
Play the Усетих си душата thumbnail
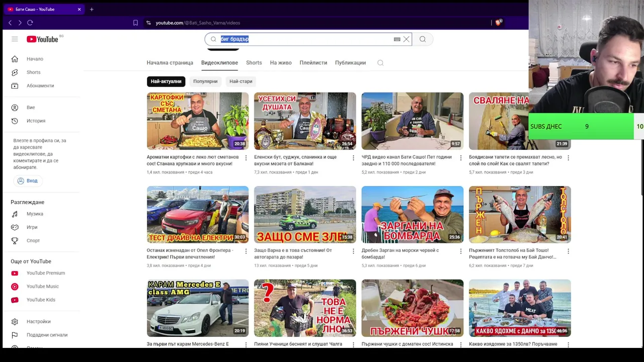305,121
